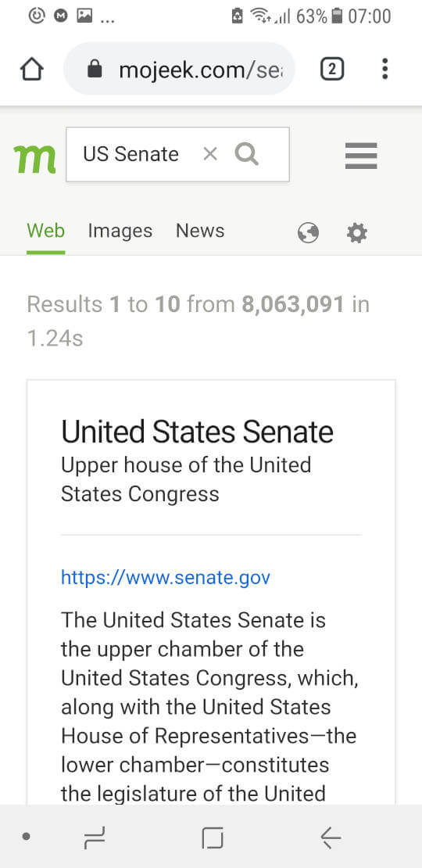Switch to the Images tab
422x868 pixels.
(x=120, y=231)
